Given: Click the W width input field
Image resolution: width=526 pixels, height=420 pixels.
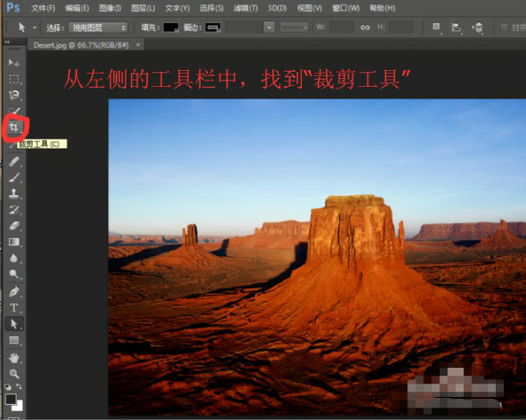Looking at the screenshot, I should (342, 27).
